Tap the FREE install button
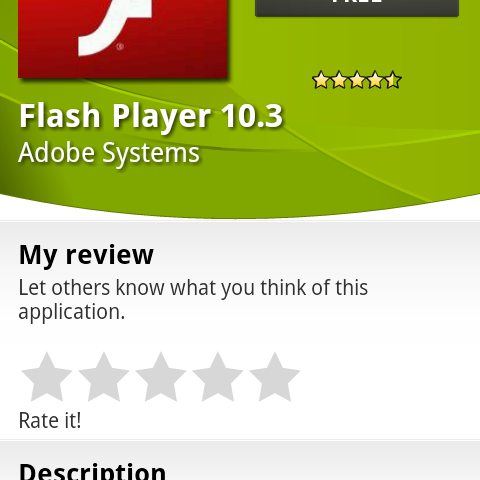 coord(357,7)
